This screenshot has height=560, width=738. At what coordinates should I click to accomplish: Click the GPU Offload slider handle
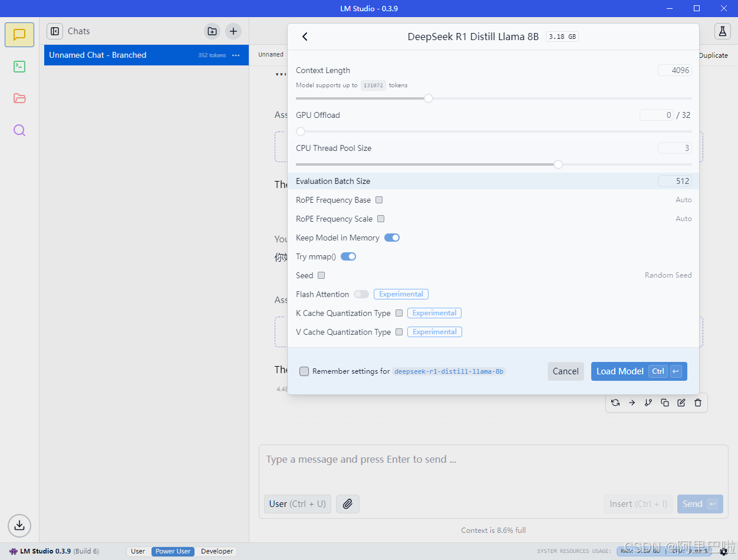pos(301,131)
